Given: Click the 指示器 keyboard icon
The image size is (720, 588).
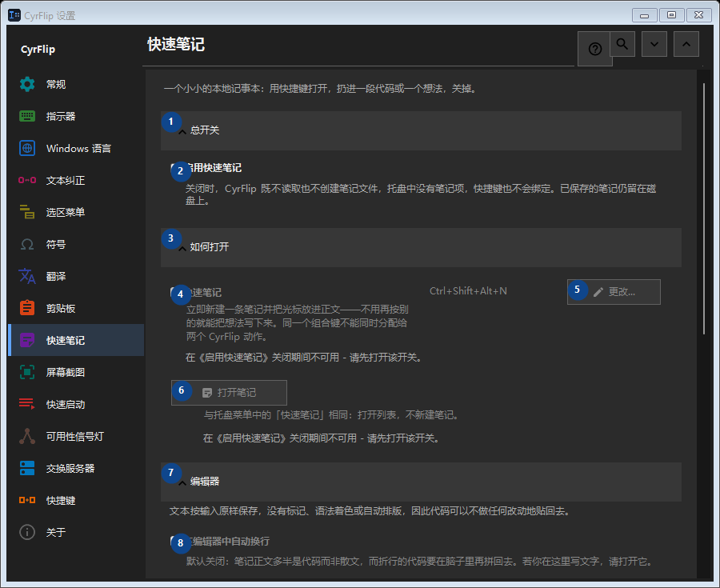Looking at the screenshot, I should coord(27,116).
